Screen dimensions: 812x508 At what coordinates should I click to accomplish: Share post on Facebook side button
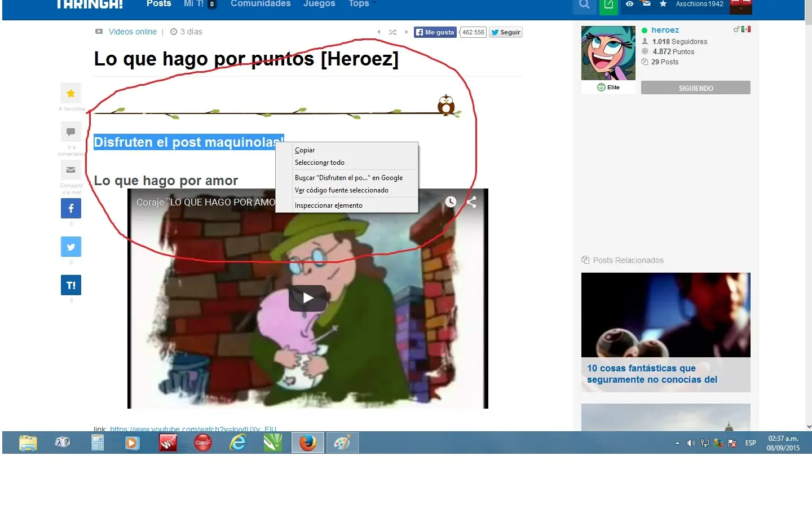tap(71, 208)
